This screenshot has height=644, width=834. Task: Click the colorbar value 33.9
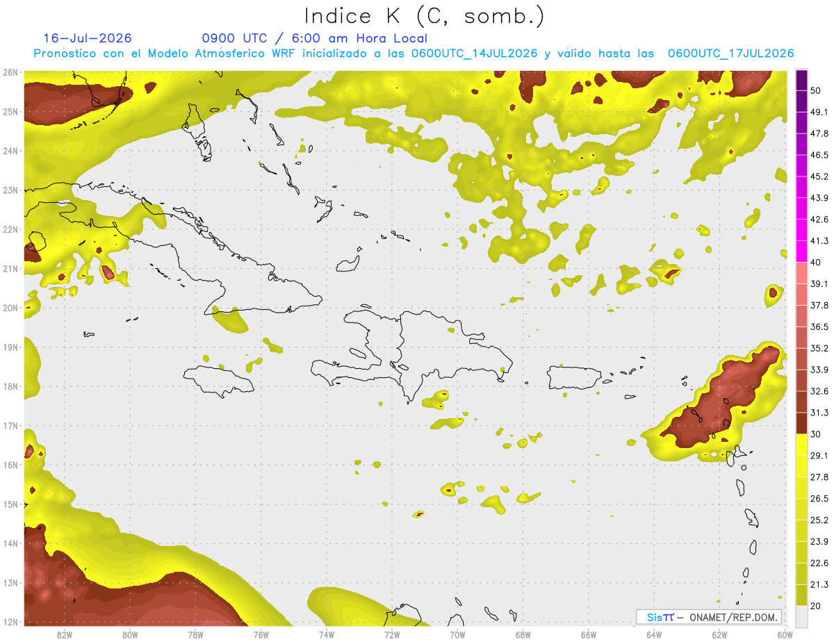pyautogui.click(x=820, y=370)
